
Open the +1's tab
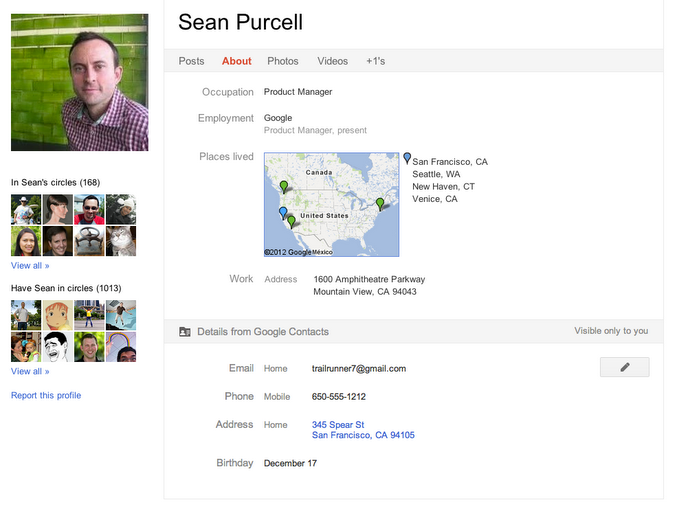(375, 61)
